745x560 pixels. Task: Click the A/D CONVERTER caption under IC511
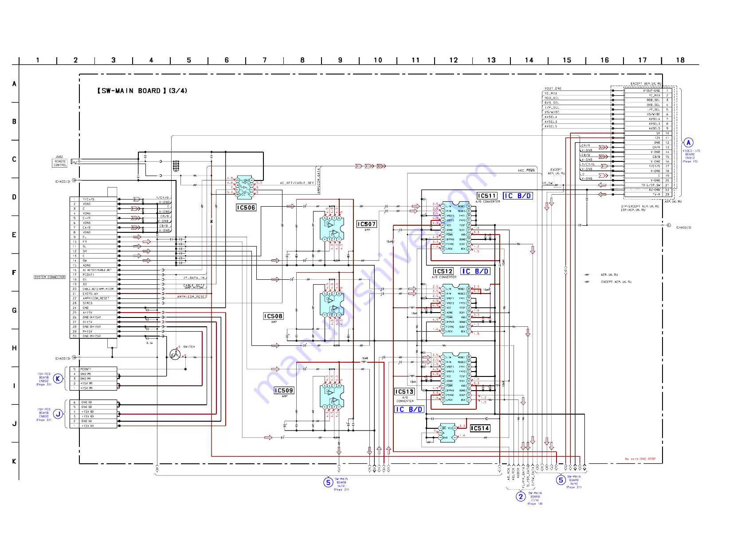coord(488,202)
